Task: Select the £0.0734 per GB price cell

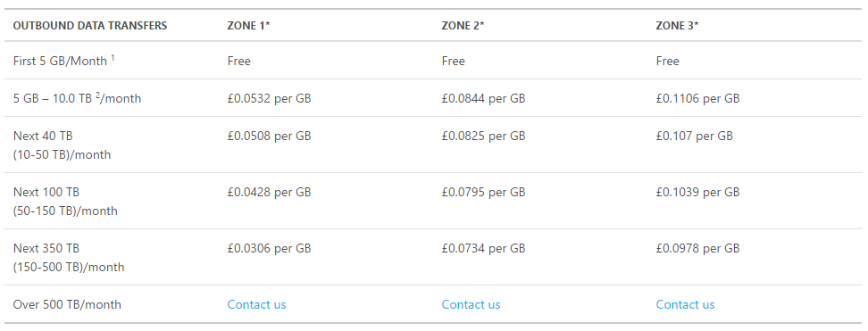Action: [483, 249]
